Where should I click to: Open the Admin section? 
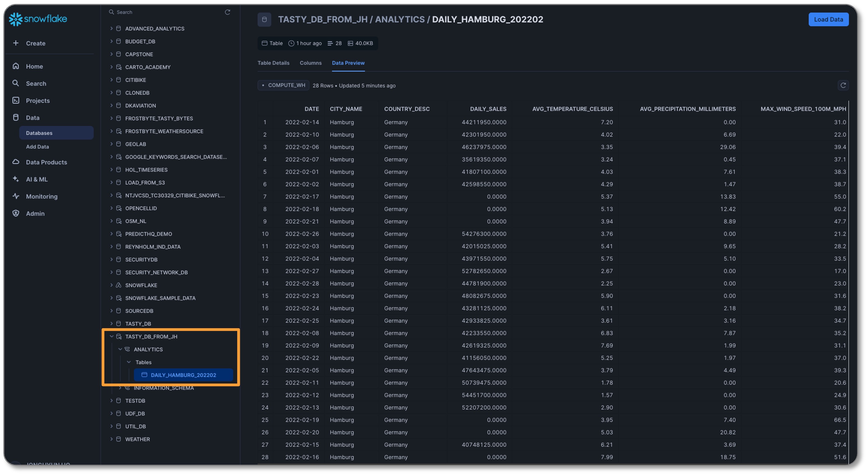35,213
